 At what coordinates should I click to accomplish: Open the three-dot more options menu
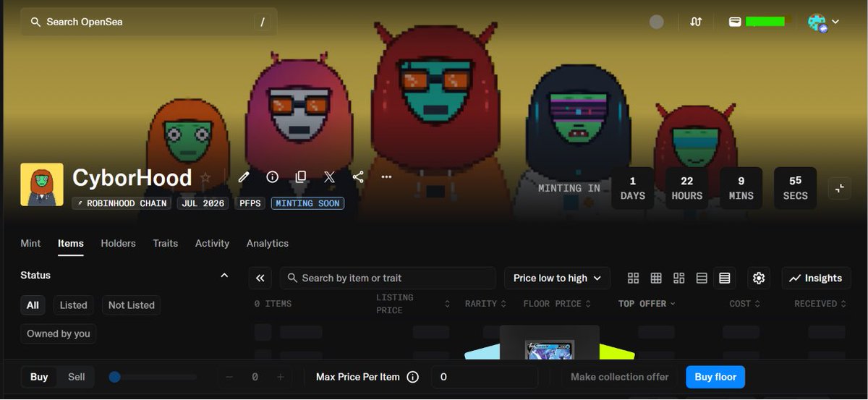click(x=386, y=176)
